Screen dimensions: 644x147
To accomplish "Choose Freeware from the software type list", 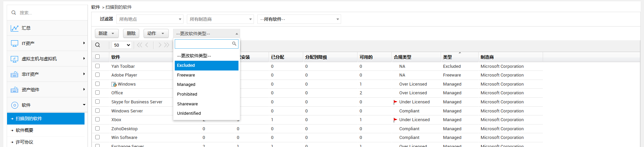I will (x=186, y=75).
